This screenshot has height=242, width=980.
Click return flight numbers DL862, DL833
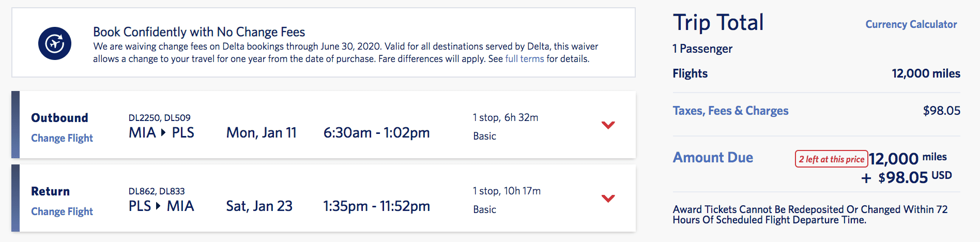(x=157, y=191)
